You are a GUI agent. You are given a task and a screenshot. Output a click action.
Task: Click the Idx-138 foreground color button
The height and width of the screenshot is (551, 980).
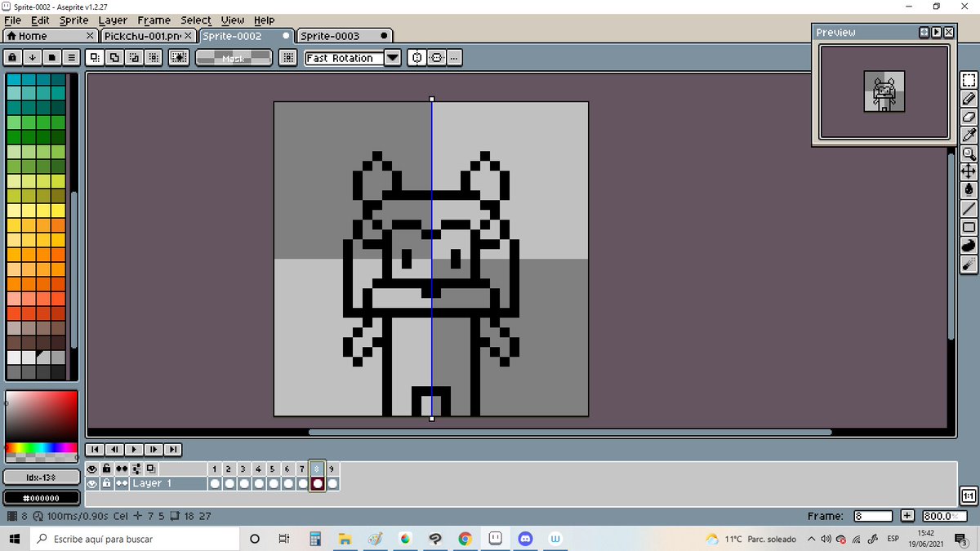click(41, 477)
